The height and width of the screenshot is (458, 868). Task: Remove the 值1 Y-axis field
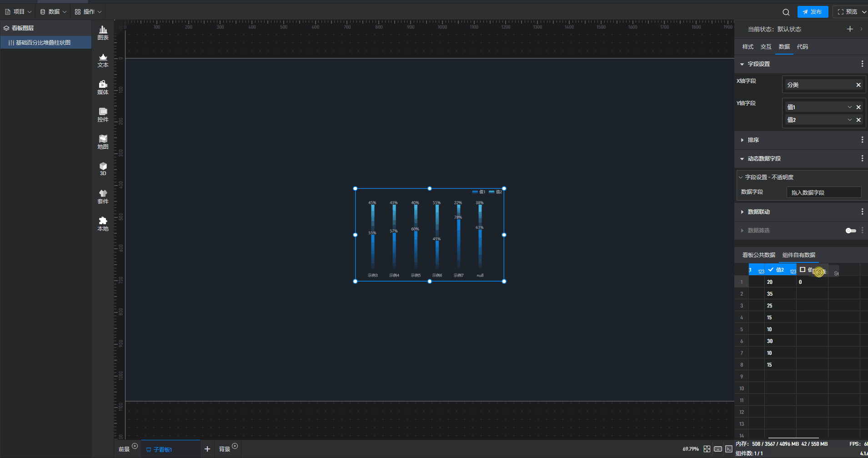point(858,107)
